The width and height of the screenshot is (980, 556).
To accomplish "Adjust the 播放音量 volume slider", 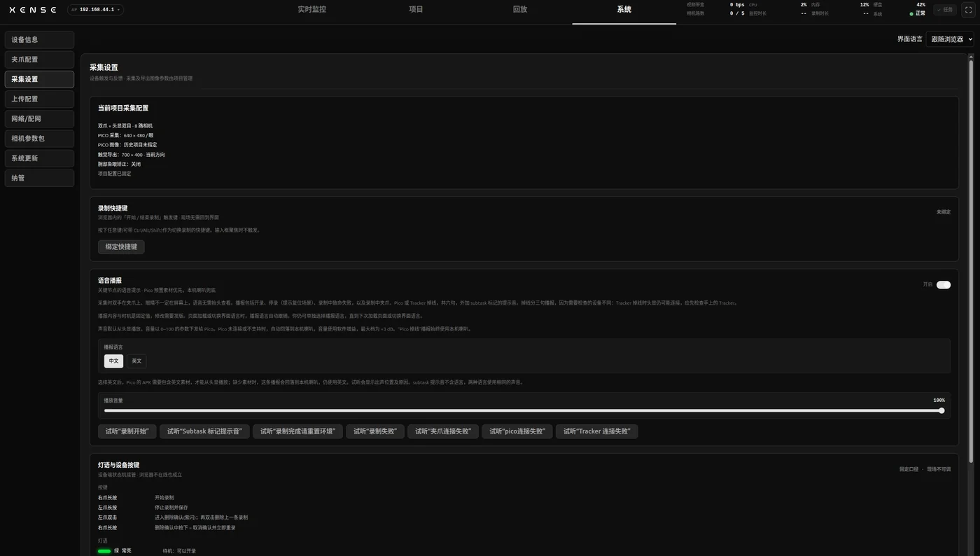I will tap(524, 410).
